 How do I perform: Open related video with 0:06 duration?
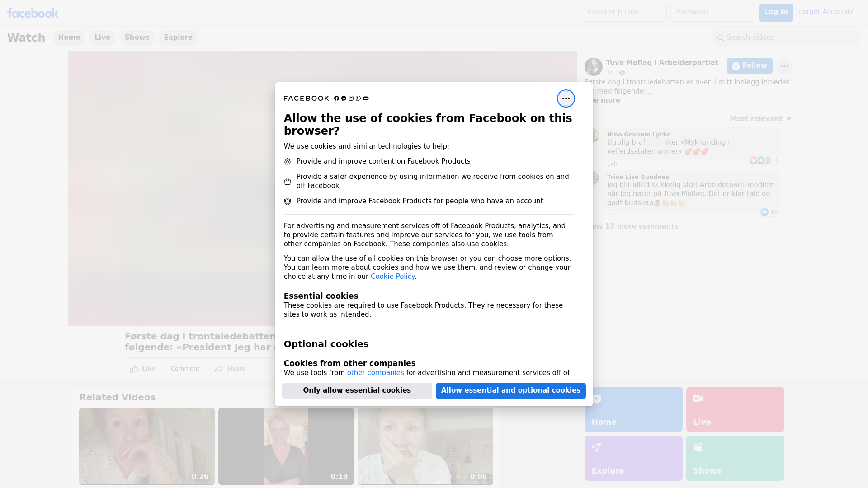click(x=425, y=446)
